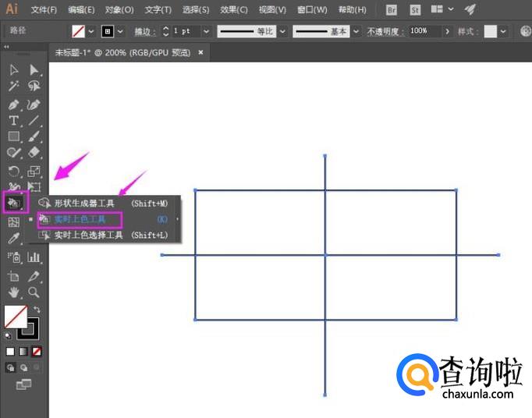Select the Selection tool arrow
The width and height of the screenshot is (532, 418).
click(x=13, y=70)
